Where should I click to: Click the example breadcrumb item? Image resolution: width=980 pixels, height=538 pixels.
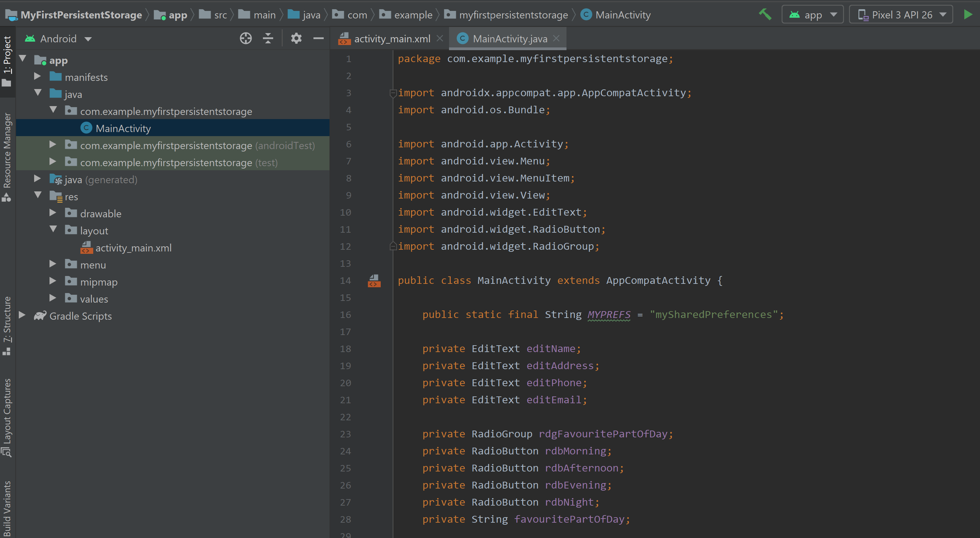tap(406, 15)
